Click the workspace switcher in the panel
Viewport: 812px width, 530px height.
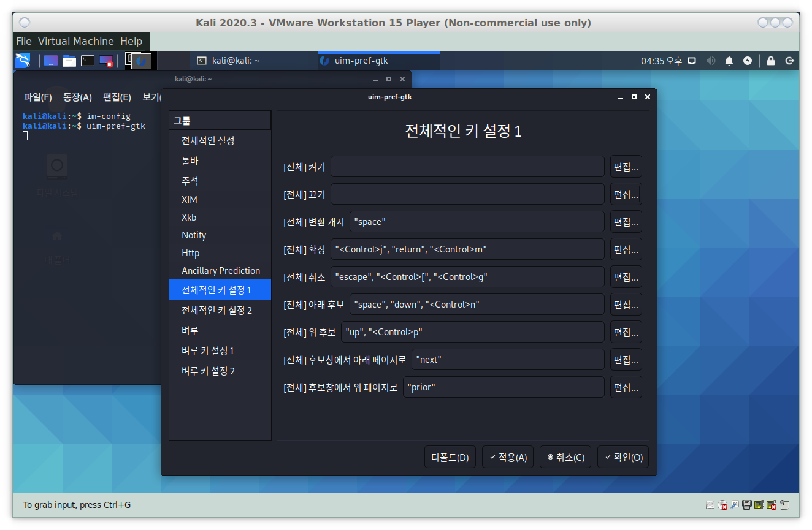(141, 61)
